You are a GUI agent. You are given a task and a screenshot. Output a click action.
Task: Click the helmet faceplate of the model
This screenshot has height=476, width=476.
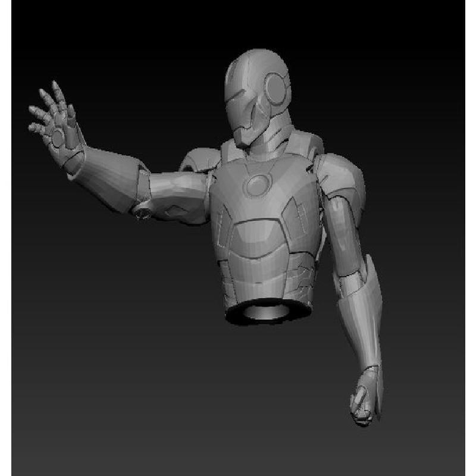coord(245,113)
